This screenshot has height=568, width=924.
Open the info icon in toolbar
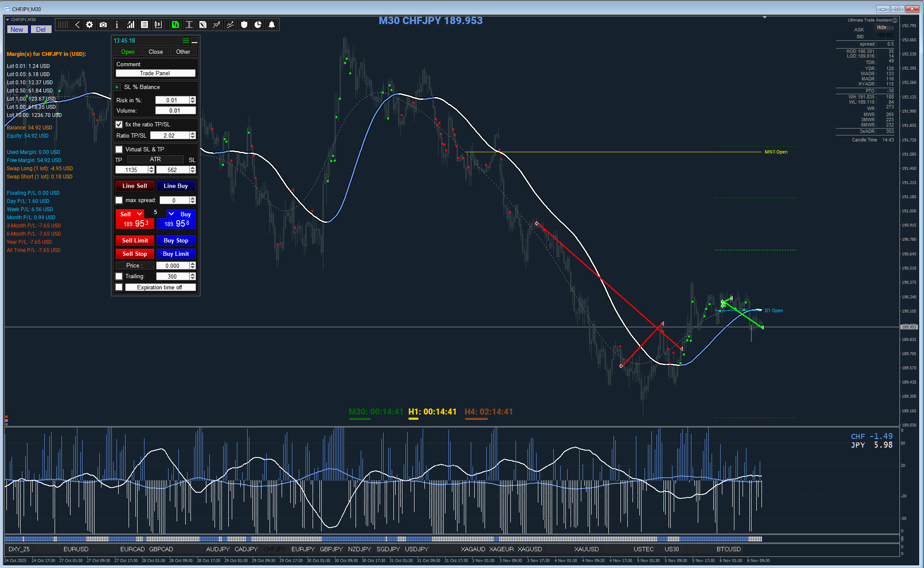(x=117, y=25)
